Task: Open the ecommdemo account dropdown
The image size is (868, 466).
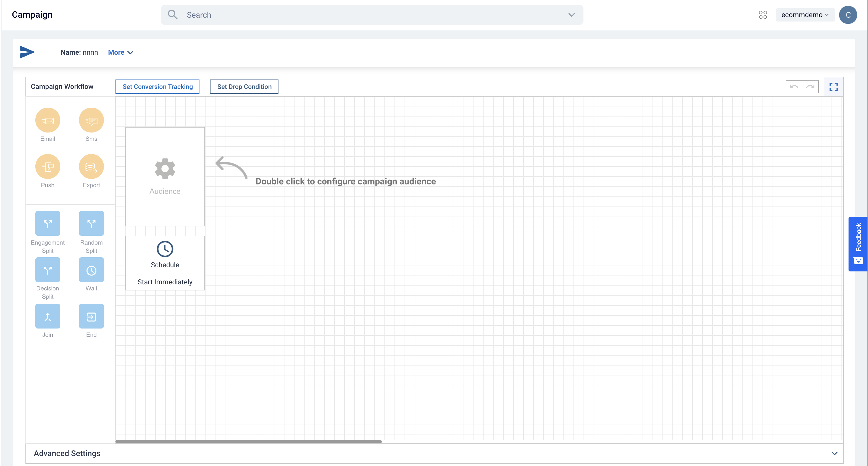Action: coord(805,15)
